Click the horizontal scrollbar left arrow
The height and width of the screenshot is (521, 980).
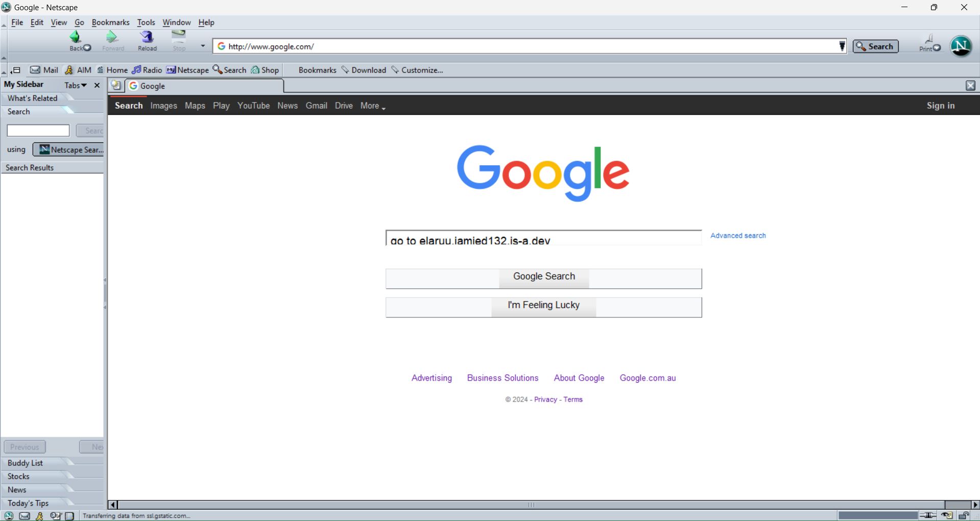click(x=113, y=505)
